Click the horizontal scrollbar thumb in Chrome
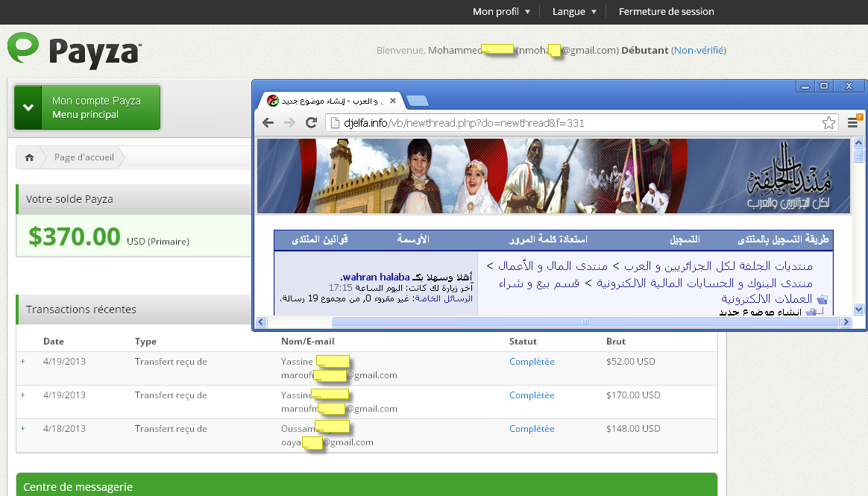868x496 pixels. coord(585,321)
